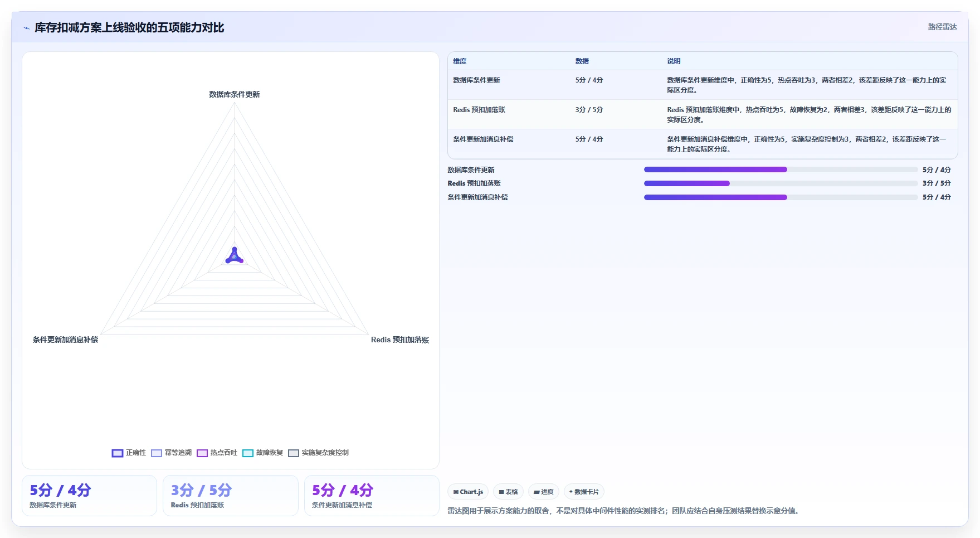
Task: Toggle the 热点吞吐 legend swatch
Action: [x=202, y=453]
